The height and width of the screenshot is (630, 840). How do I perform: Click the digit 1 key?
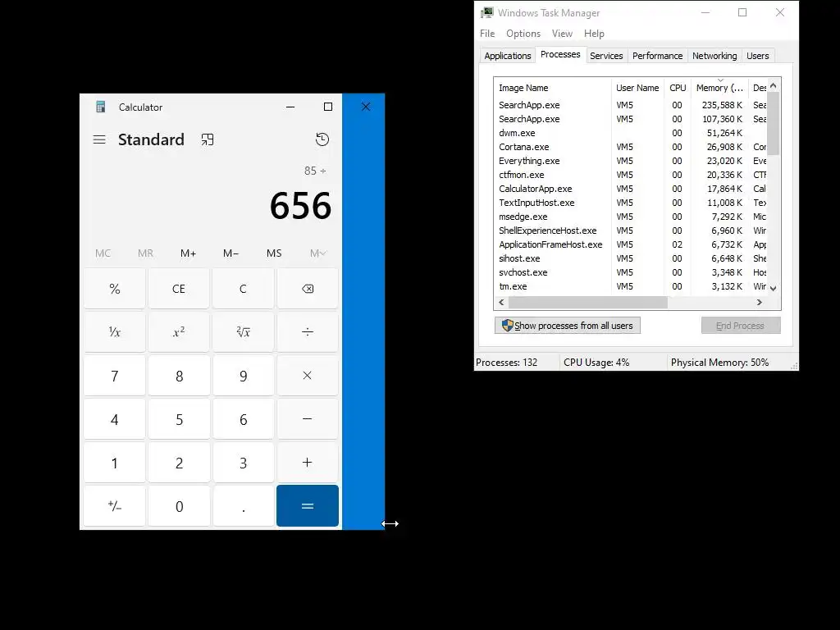tap(115, 463)
